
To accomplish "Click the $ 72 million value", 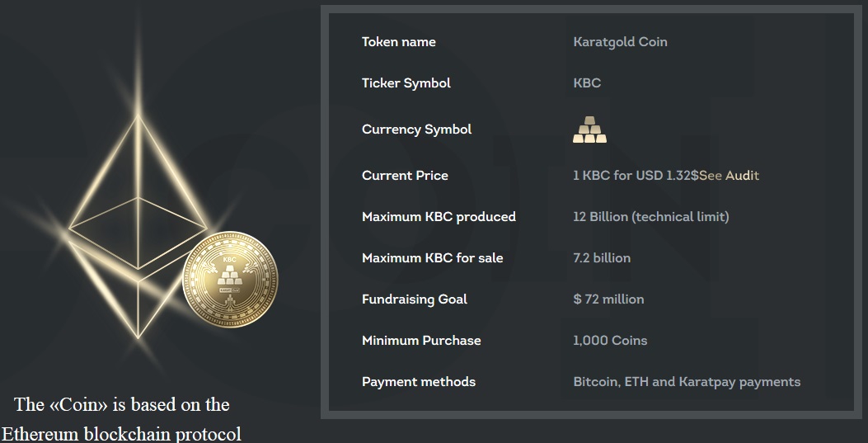I will pyautogui.click(x=608, y=299).
